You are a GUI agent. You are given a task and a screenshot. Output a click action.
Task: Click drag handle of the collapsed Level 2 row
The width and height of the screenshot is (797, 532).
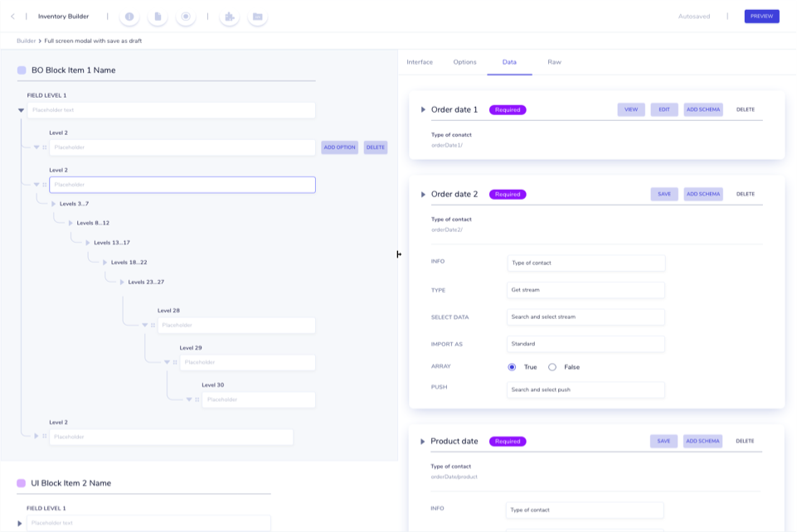click(x=45, y=436)
